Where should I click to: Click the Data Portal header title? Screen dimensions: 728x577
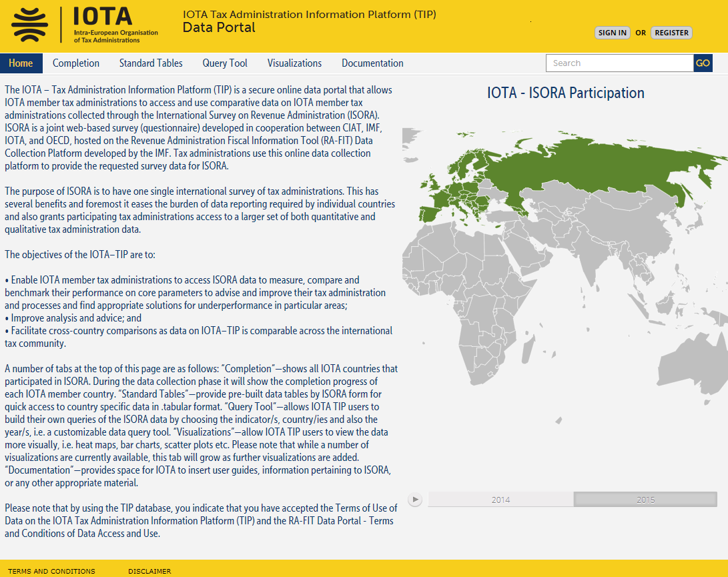219,27
